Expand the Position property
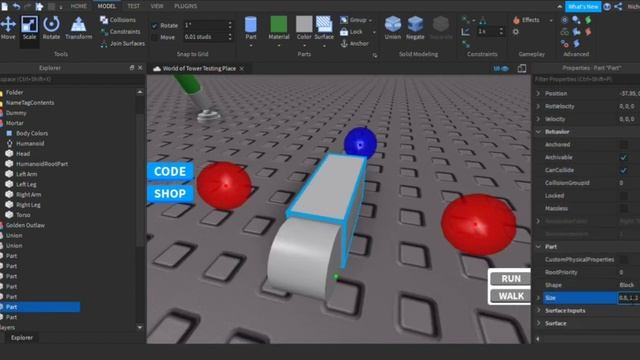This screenshot has width=640, height=360. click(x=538, y=93)
